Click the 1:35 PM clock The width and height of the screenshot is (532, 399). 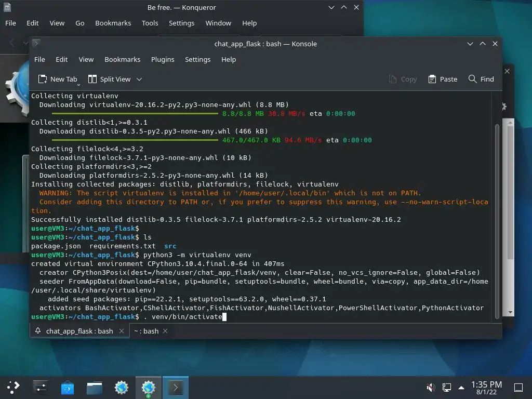[x=486, y=384]
